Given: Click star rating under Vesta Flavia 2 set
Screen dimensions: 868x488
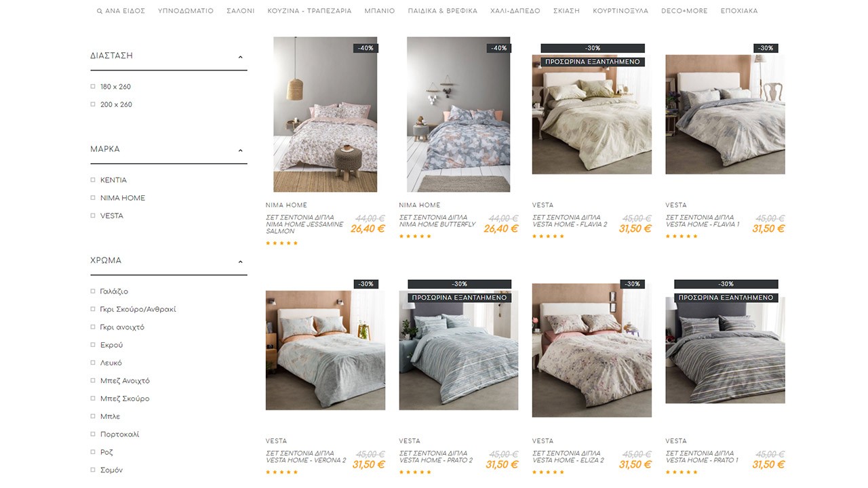Looking at the screenshot, I should (548, 237).
